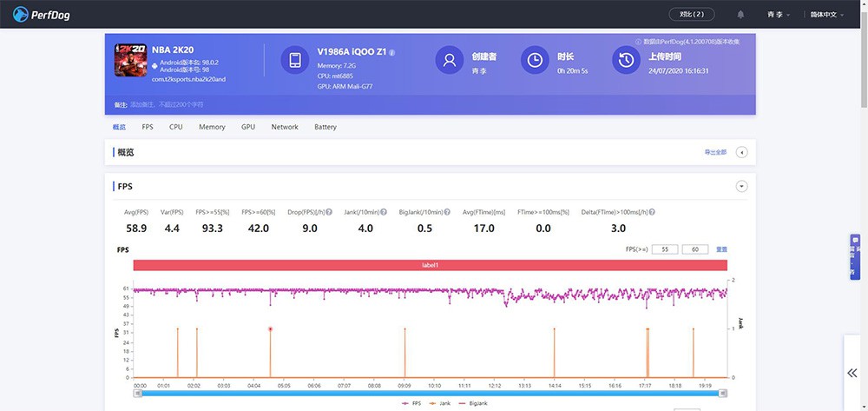Viewport: 868px width, 411px height.
Task: Open the 青李 user dropdown
Action: click(779, 15)
